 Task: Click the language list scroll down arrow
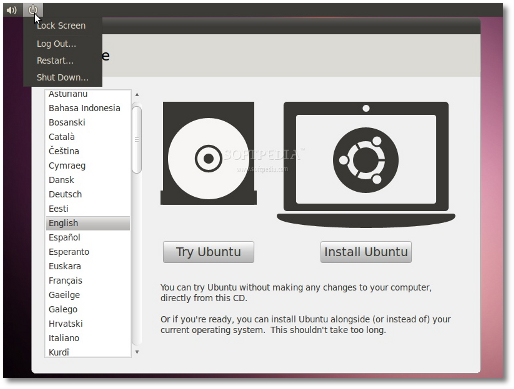(137, 352)
